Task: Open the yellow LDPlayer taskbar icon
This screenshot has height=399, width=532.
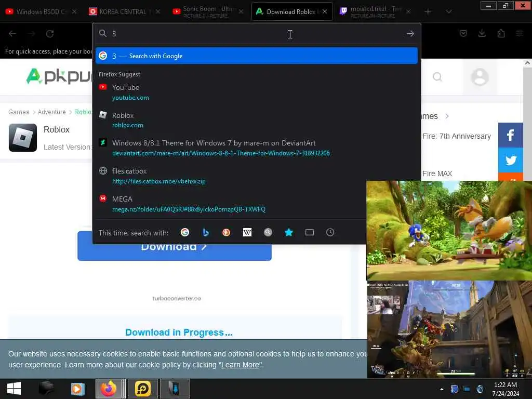Action: (143, 389)
